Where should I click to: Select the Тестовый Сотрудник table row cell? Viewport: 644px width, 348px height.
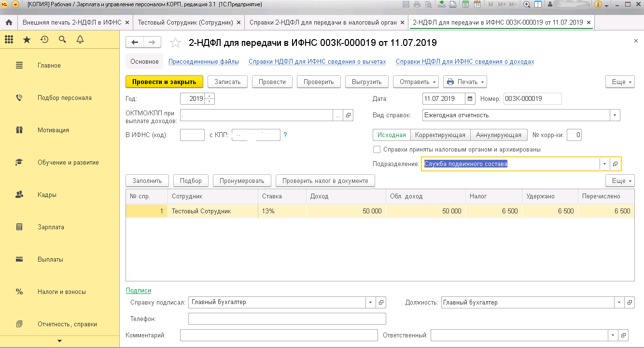(x=212, y=211)
